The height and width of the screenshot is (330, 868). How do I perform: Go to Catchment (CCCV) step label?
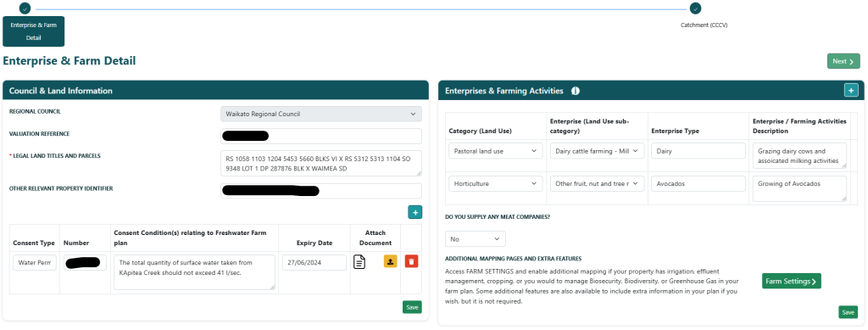(x=704, y=25)
